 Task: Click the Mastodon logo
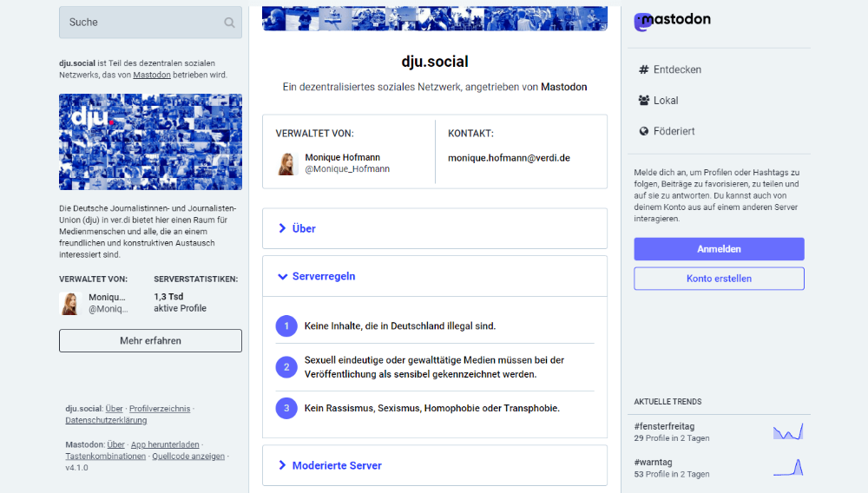(672, 21)
